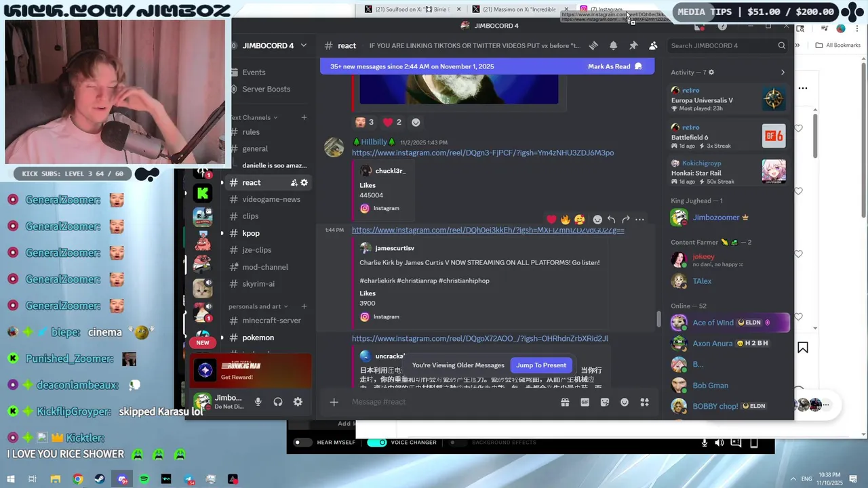The width and height of the screenshot is (868, 488).
Task: Open Threads icon in react channel header
Action: 593,45
